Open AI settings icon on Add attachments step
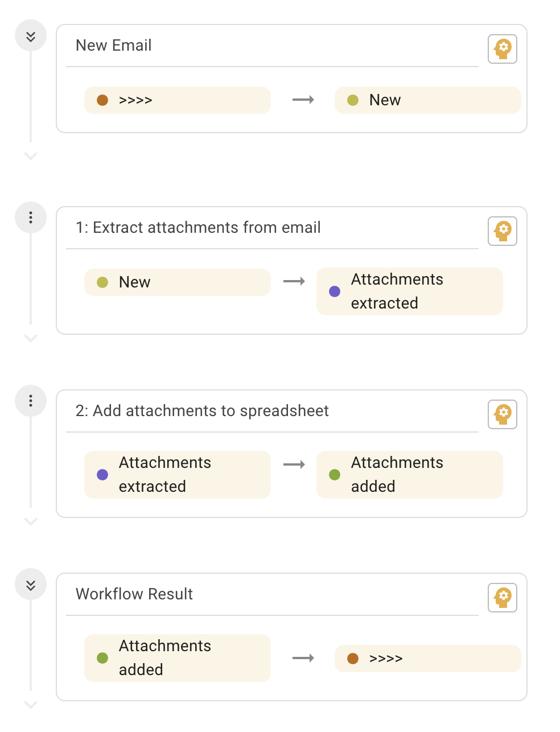 503,414
